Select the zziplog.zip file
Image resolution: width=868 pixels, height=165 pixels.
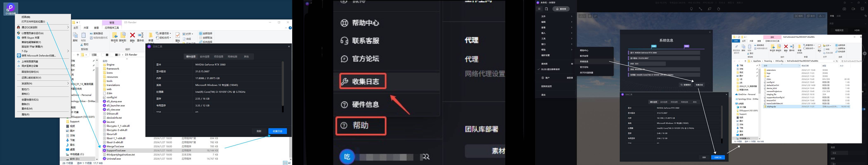[771, 106]
